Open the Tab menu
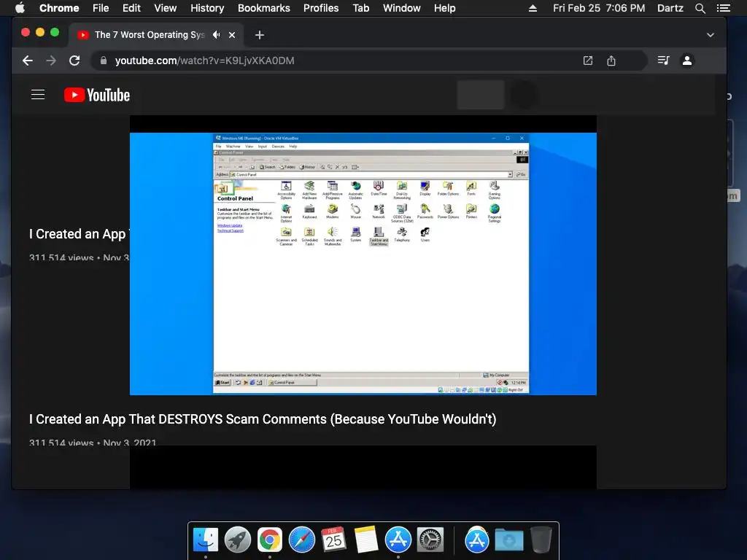Viewport: 747px width, 560px height. click(x=361, y=8)
